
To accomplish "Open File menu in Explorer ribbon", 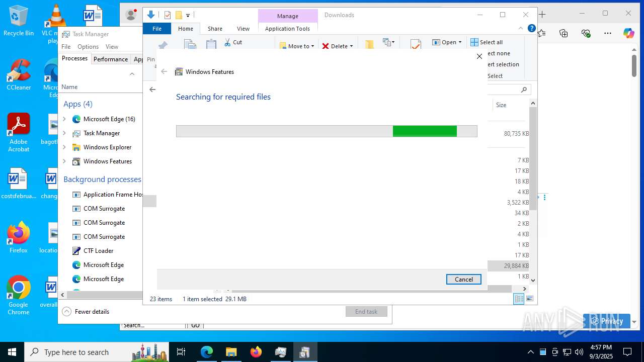I will [157, 29].
